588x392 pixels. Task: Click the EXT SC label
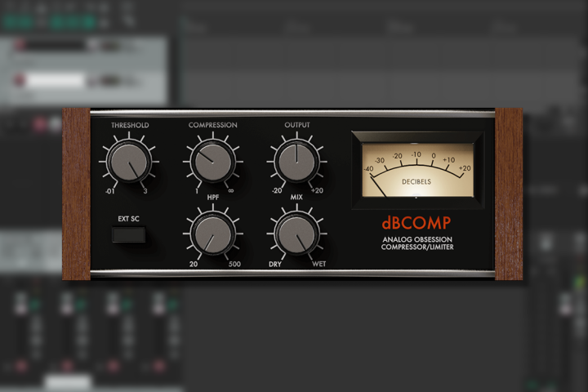coord(129,219)
